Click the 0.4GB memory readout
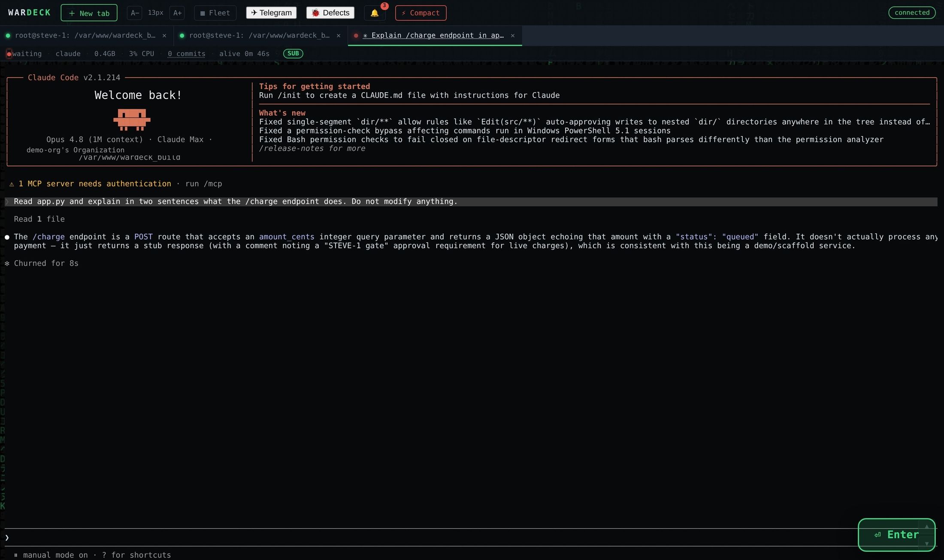 point(105,54)
